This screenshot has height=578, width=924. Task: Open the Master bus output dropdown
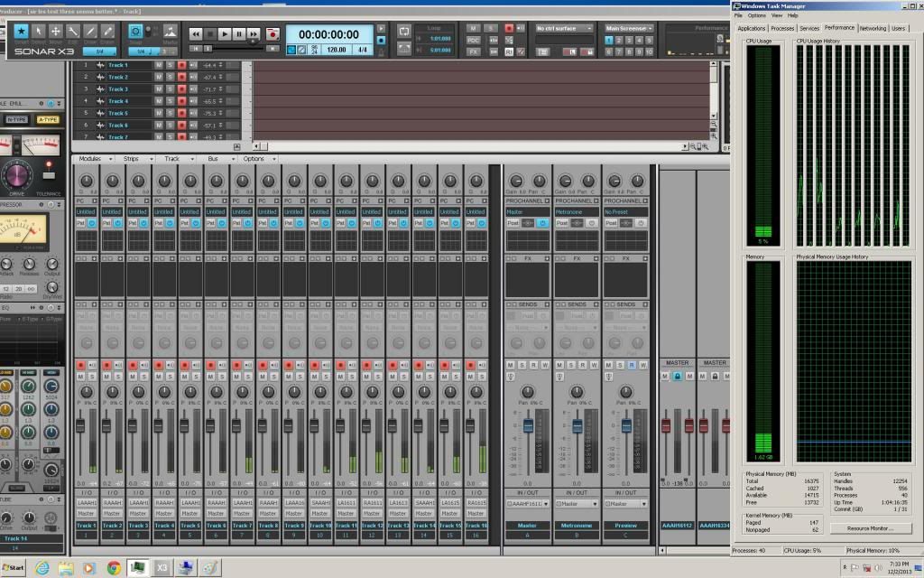point(527,503)
